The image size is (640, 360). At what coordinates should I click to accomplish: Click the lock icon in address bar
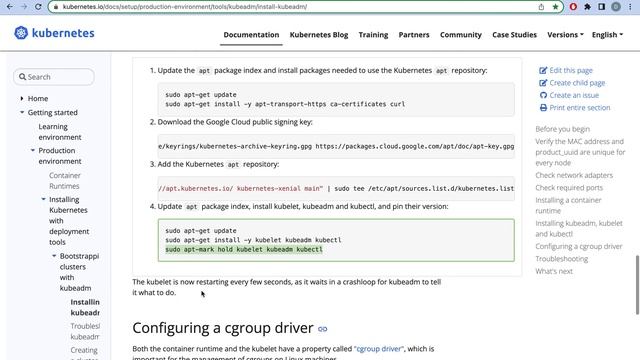56,7
